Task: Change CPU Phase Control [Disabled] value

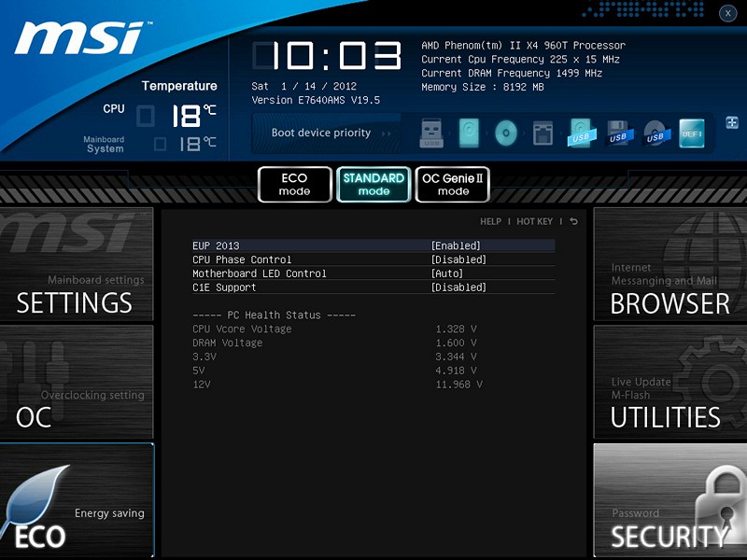Action: tap(458, 259)
